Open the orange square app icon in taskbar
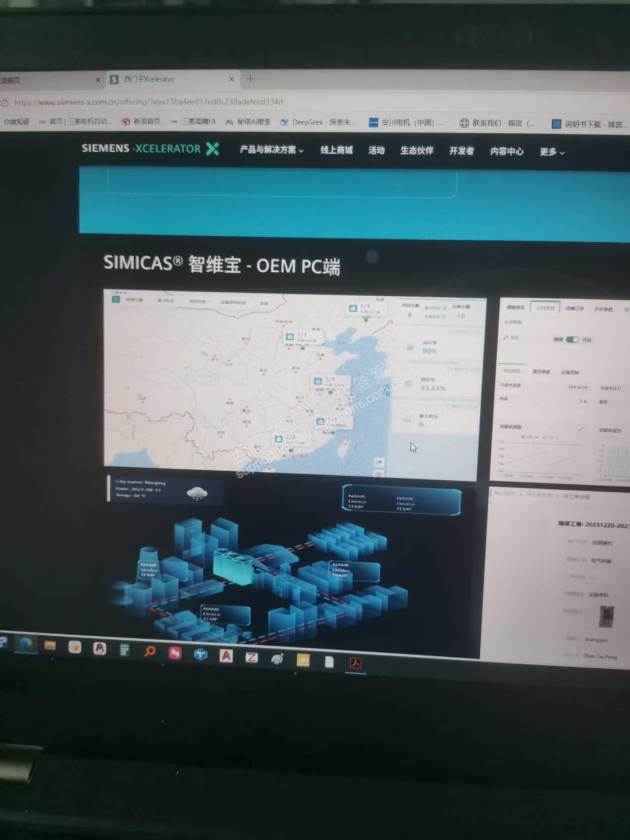Screen dimensions: 630x840 point(75,647)
